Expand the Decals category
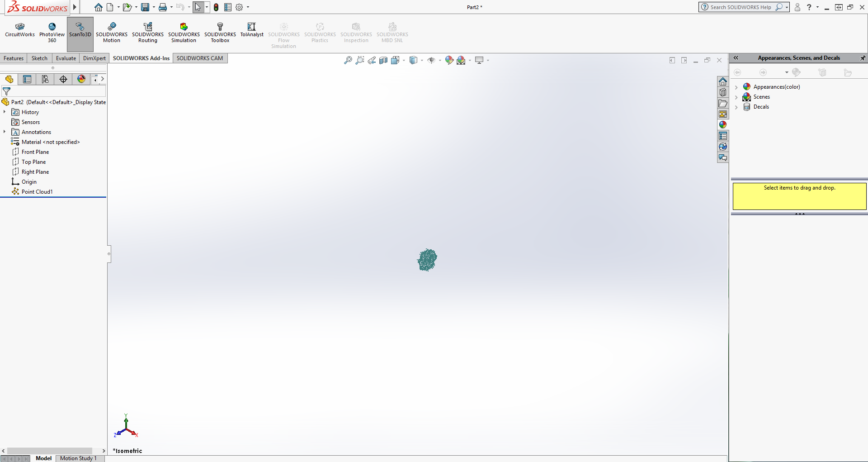Screen dimensions: 868x462 tap(737, 107)
